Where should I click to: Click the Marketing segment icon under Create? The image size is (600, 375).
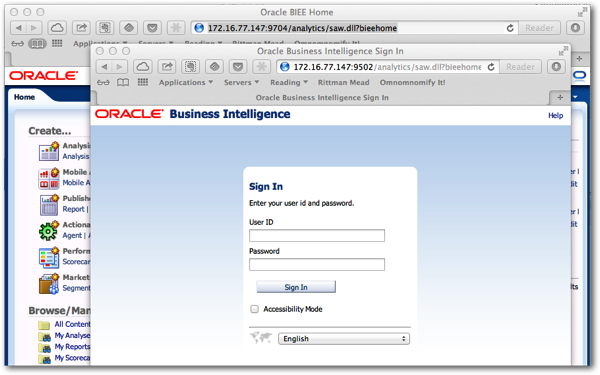tap(49, 284)
